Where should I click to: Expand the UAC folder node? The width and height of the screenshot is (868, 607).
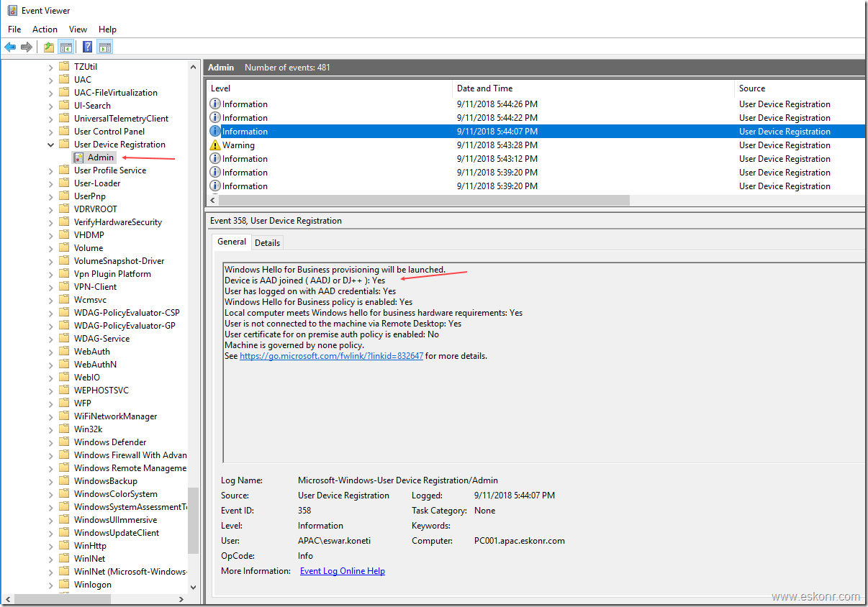[51, 80]
